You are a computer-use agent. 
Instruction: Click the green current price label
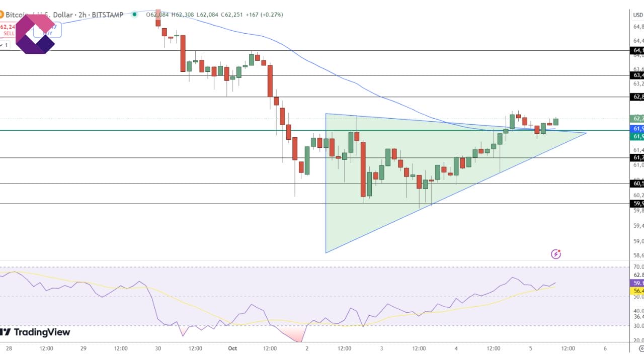coord(637,119)
